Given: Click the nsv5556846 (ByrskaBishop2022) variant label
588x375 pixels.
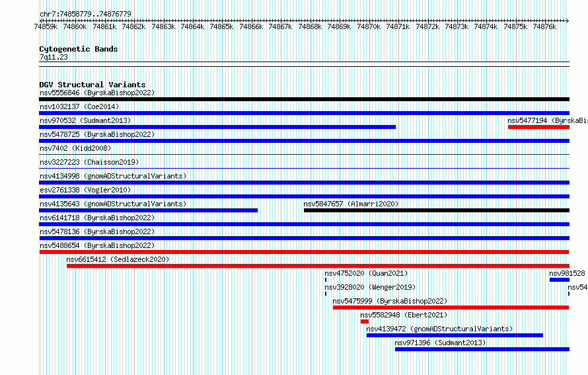Looking at the screenshot, I should 97,93.
